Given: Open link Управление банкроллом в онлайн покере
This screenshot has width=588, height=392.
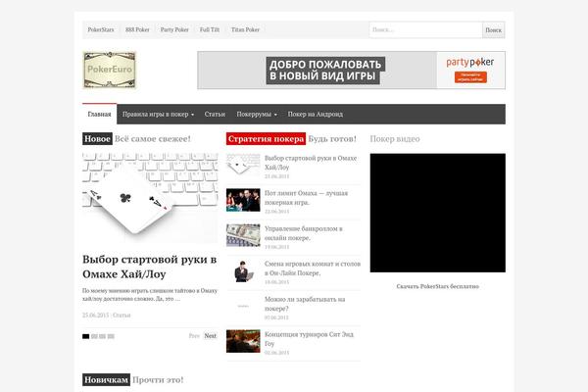Looking at the screenshot, I should pos(304,233).
